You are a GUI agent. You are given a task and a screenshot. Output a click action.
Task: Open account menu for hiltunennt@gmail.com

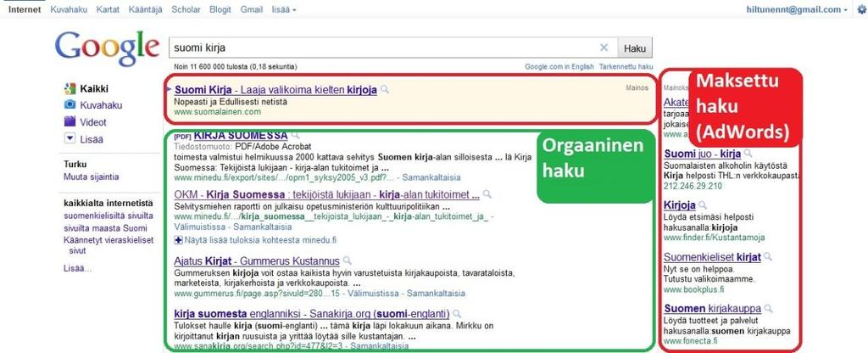(797, 9)
